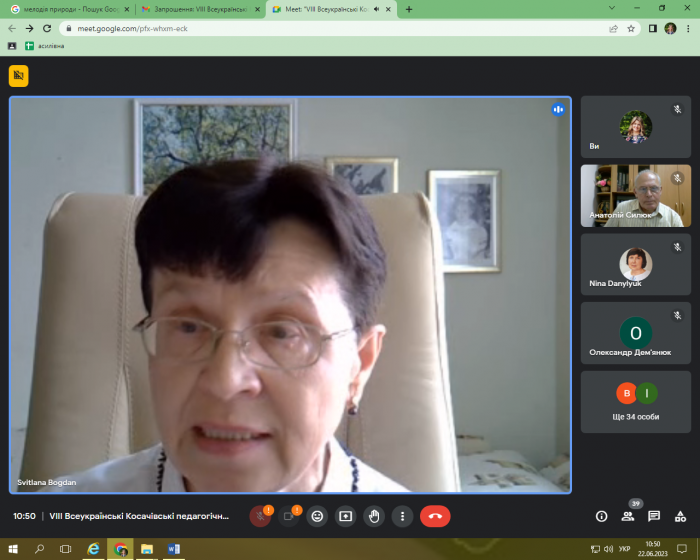
Task: Click the present screen icon
Action: point(346,516)
